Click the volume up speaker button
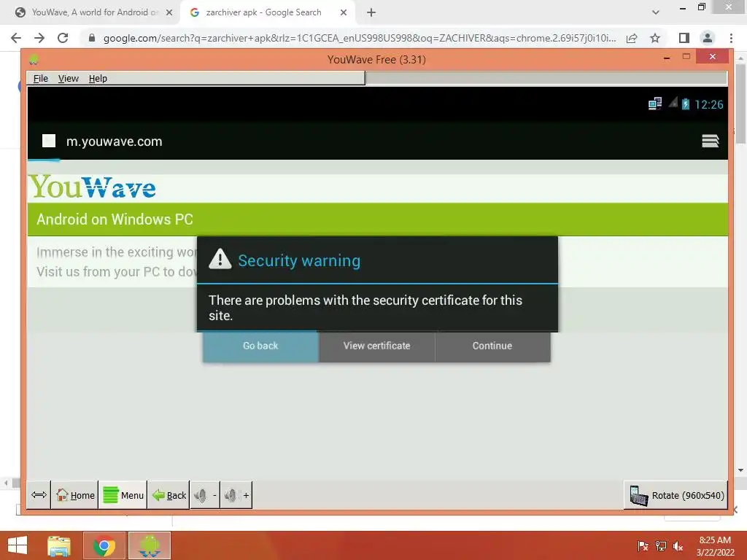This screenshot has width=747, height=560. coord(236,495)
